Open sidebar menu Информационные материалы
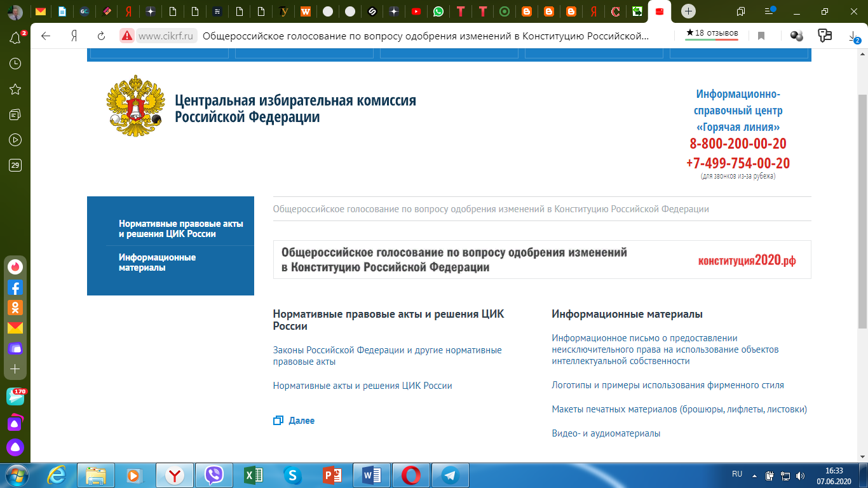Viewport: 868px width, 488px height. [x=157, y=262]
